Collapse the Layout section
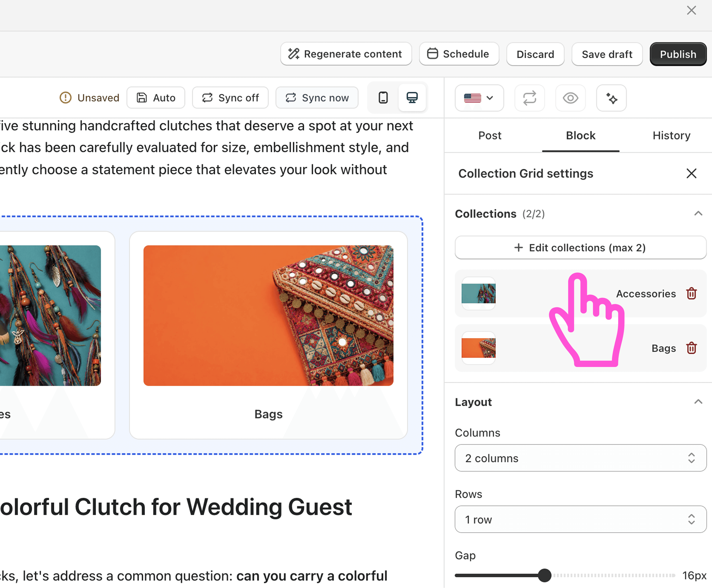The height and width of the screenshot is (588, 712). click(698, 402)
